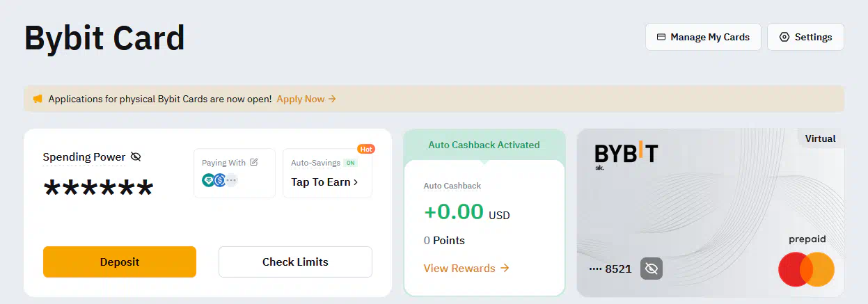Click the megaphone announcement icon

click(x=38, y=99)
